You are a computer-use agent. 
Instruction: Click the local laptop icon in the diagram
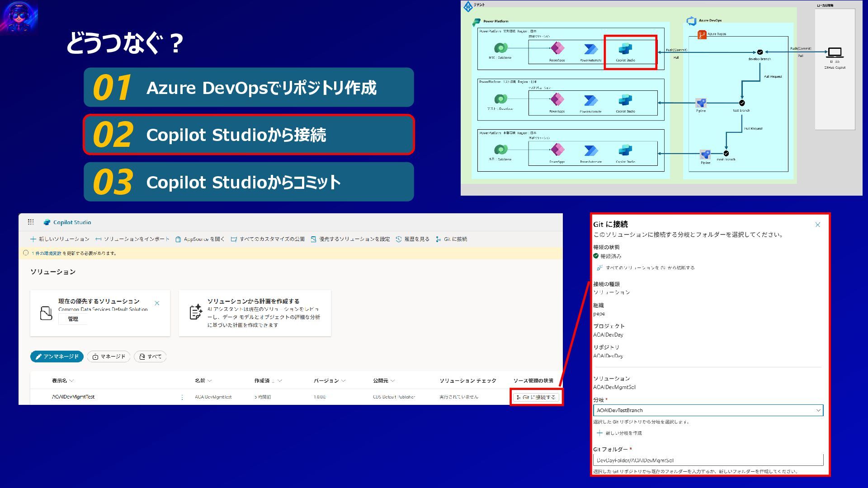coord(835,53)
